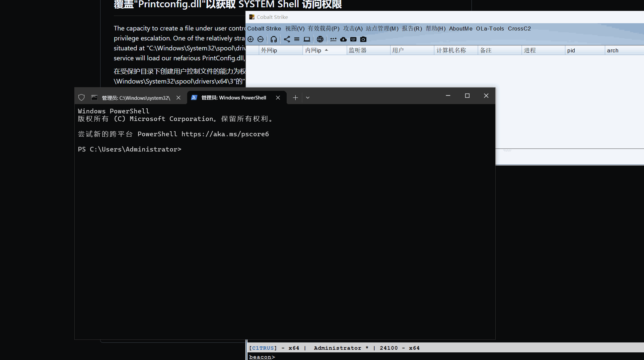Open keystrokes viewer via keyboard icon

pyautogui.click(x=353, y=39)
